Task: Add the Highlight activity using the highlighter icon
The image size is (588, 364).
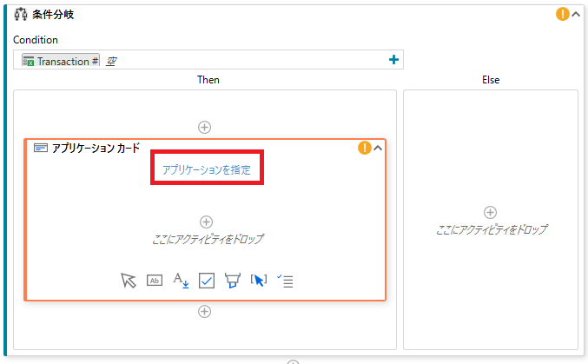Action: tap(232, 281)
